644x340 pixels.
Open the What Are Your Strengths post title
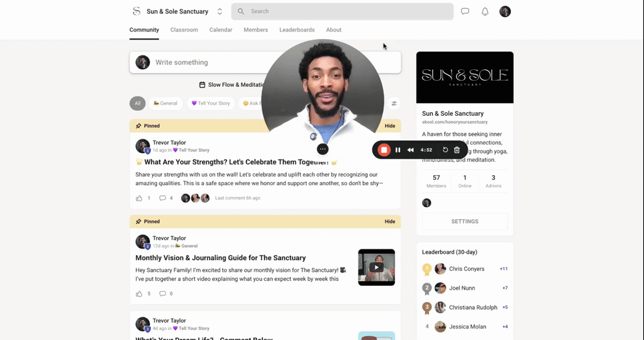click(x=236, y=162)
